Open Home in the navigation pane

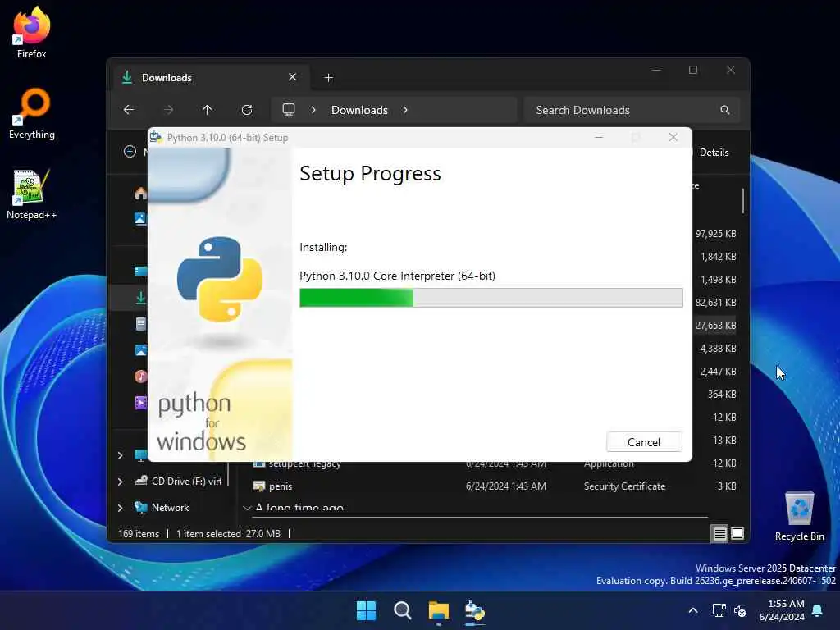(x=140, y=193)
